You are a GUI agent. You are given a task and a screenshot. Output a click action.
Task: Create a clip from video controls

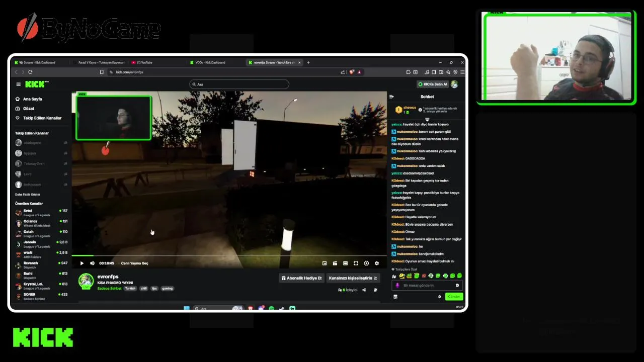point(335,263)
